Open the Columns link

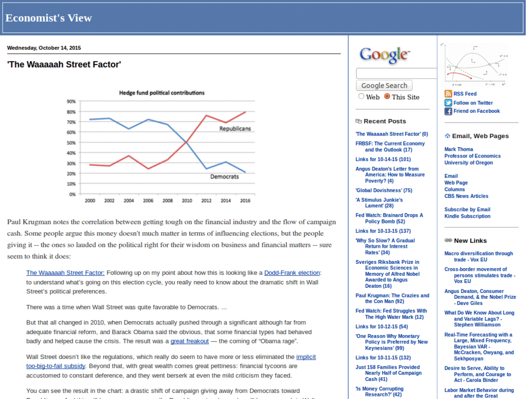(455, 189)
